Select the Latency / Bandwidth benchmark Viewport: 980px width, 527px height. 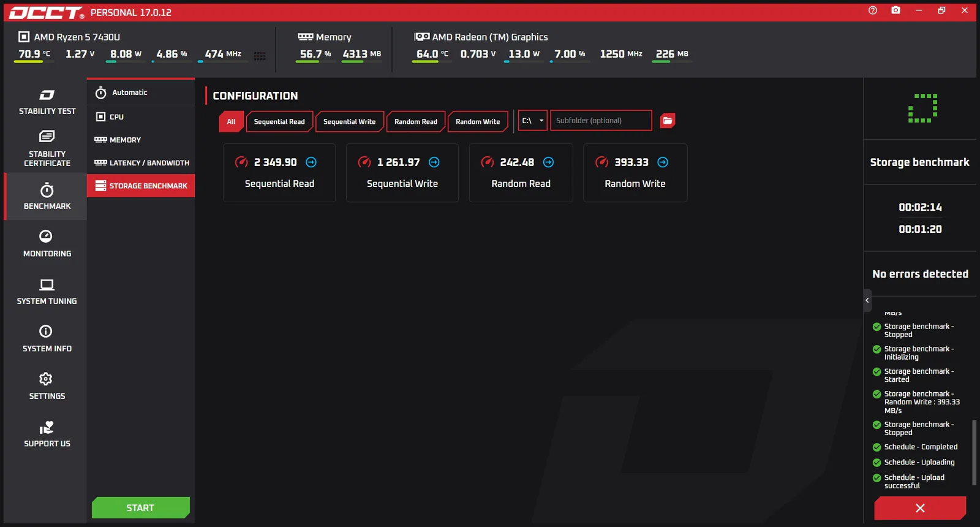pyautogui.click(x=141, y=163)
